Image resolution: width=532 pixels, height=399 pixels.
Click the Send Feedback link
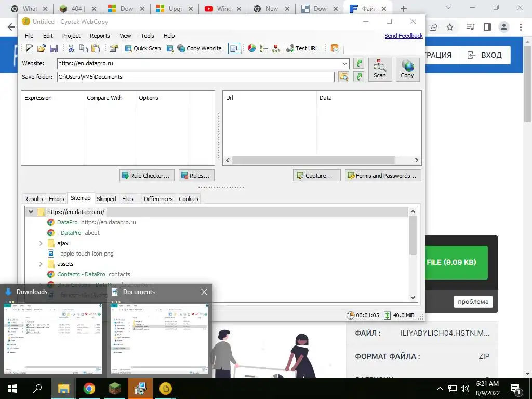tap(403, 36)
